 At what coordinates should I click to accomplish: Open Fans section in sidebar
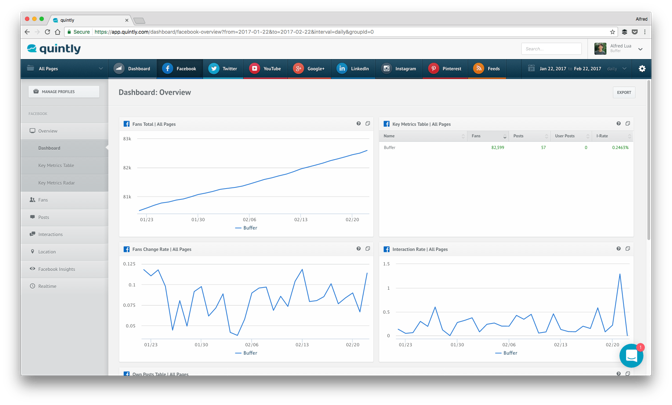[x=65, y=200]
